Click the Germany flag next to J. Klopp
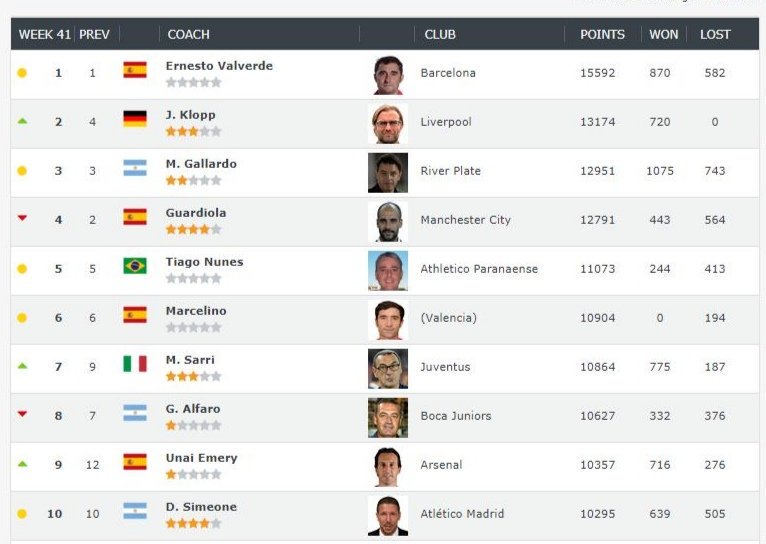The width and height of the screenshot is (766, 544). [135, 119]
